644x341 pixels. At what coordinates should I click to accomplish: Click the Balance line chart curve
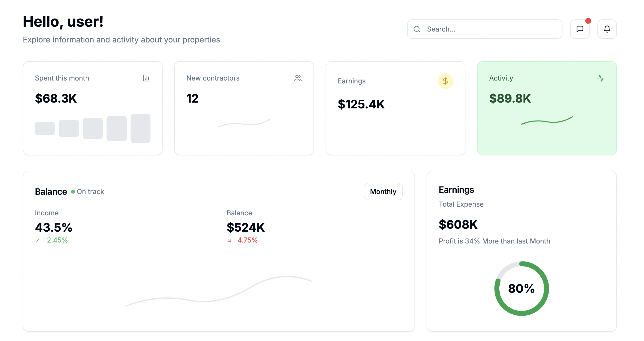tap(218, 291)
